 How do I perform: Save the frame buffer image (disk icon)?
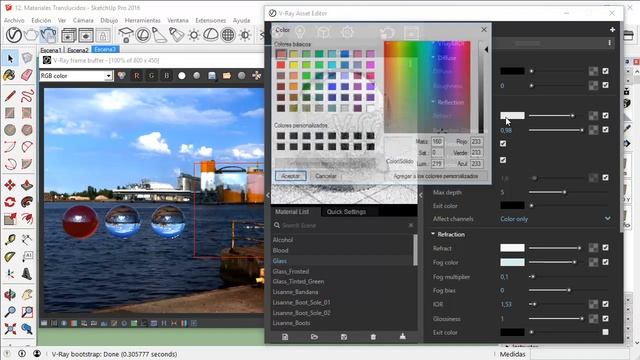(x=212, y=76)
